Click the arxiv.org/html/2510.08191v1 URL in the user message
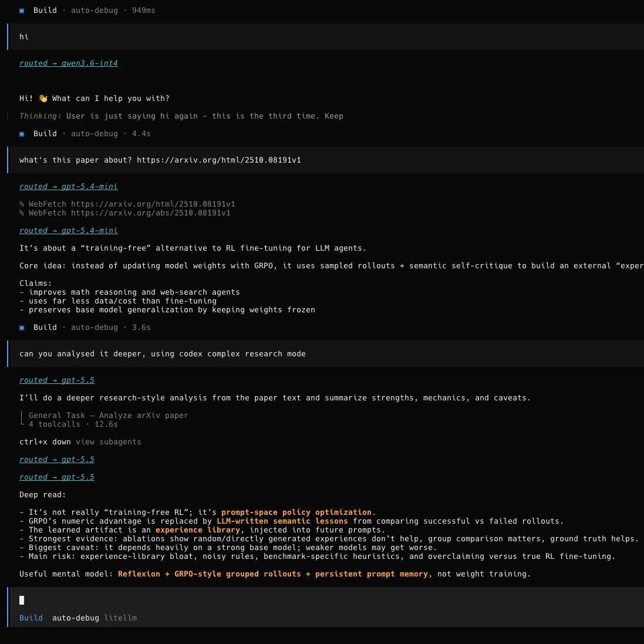644x644 pixels. click(x=218, y=160)
